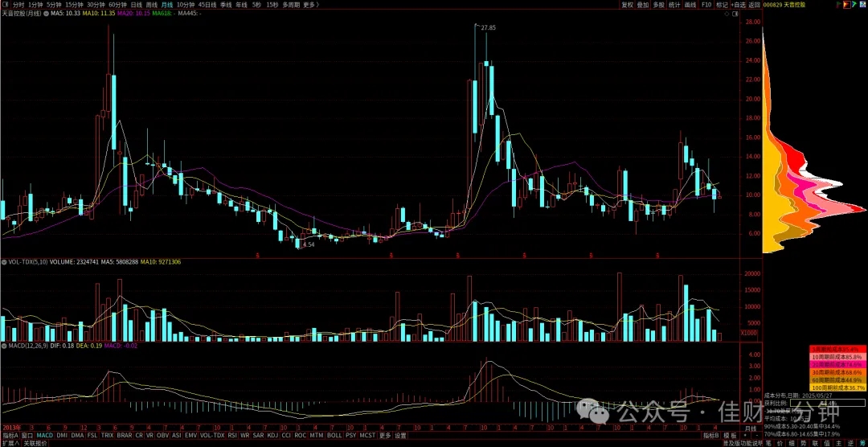Select the 5分钟 period
This screenshot has height=447, width=868.
[54, 5]
